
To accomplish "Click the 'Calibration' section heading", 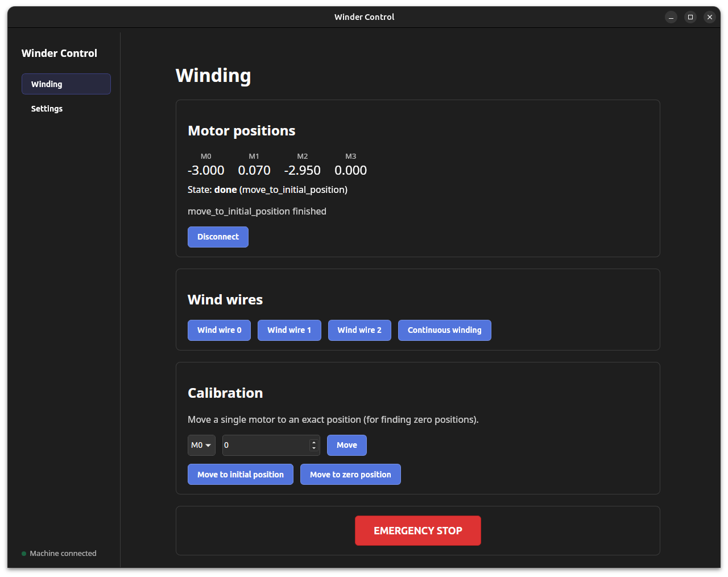I will point(225,393).
